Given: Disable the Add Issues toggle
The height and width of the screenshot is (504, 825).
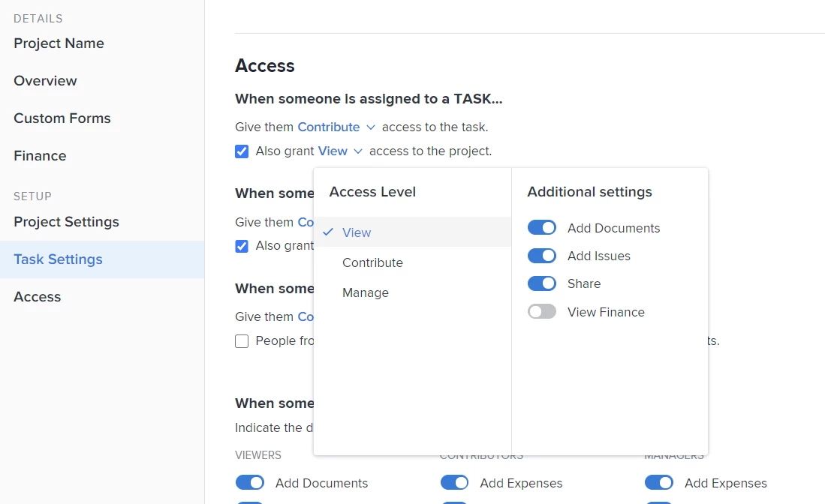Looking at the screenshot, I should point(541,256).
